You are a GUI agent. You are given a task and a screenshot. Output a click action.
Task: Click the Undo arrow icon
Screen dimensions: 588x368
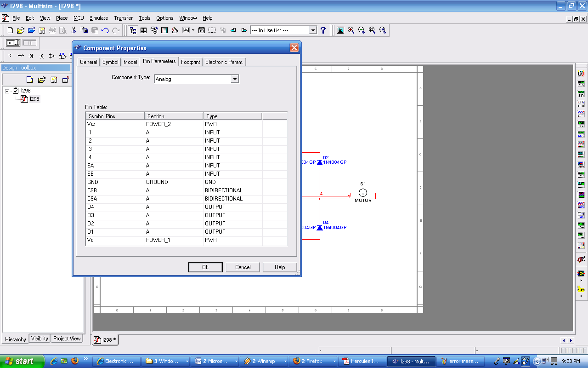pyautogui.click(x=105, y=30)
